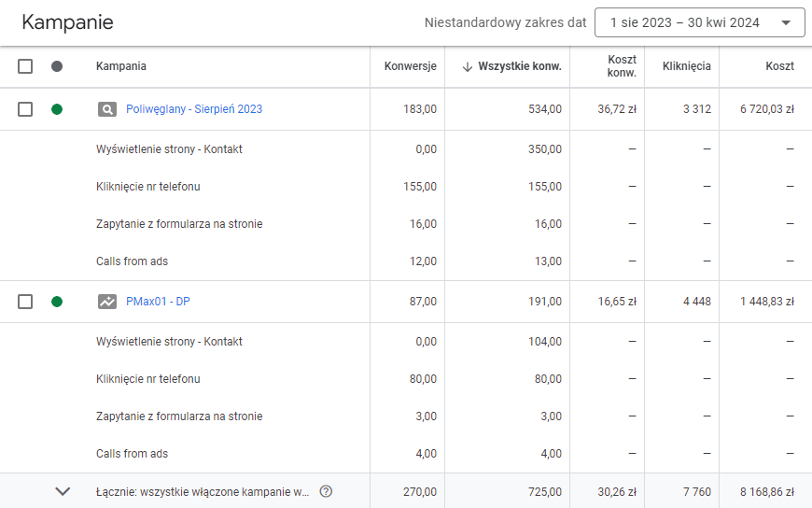Click the sort arrow by Wszystkie konw.

(x=467, y=66)
